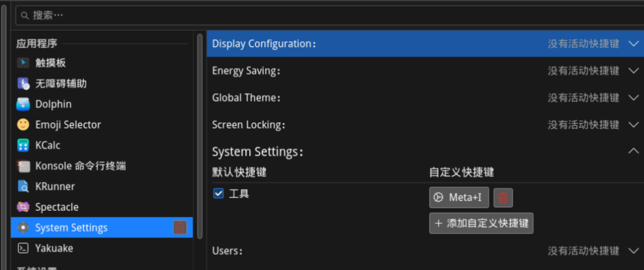
Task: Click 没有活动快捷键 in Users row
Action: point(583,250)
